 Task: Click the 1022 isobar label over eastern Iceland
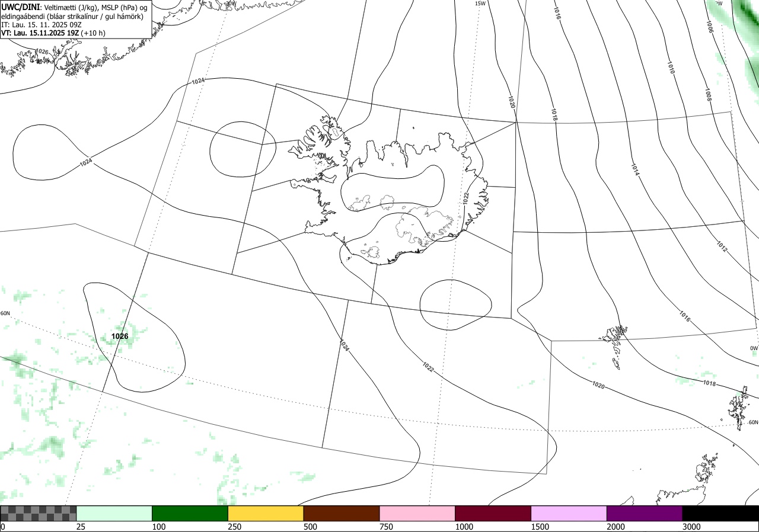click(x=466, y=199)
